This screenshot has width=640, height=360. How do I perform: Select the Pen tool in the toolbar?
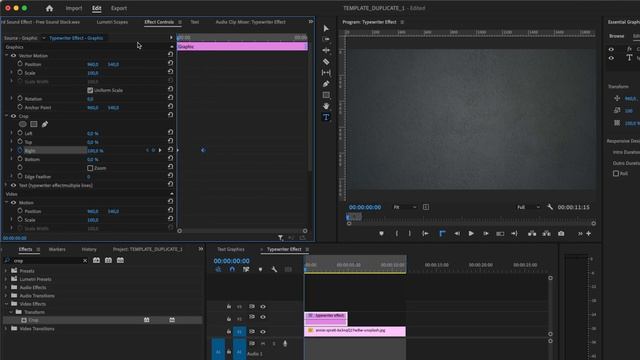point(326,84)
